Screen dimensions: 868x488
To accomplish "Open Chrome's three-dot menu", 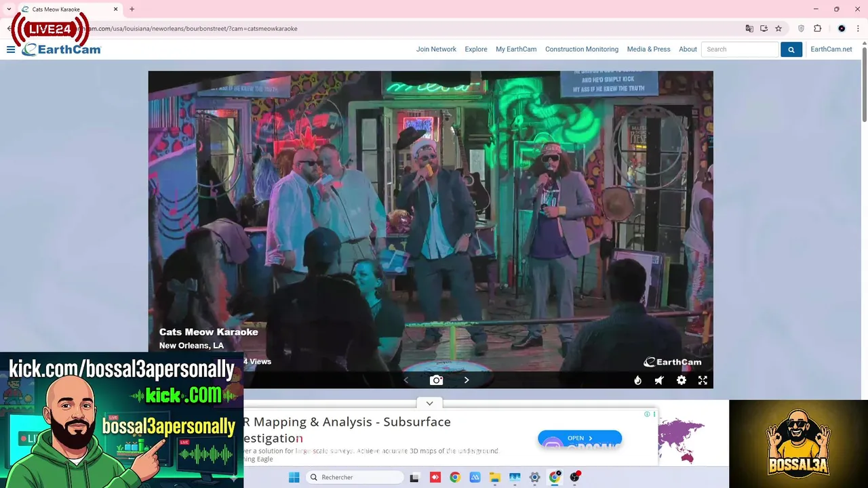I will 858,28.
